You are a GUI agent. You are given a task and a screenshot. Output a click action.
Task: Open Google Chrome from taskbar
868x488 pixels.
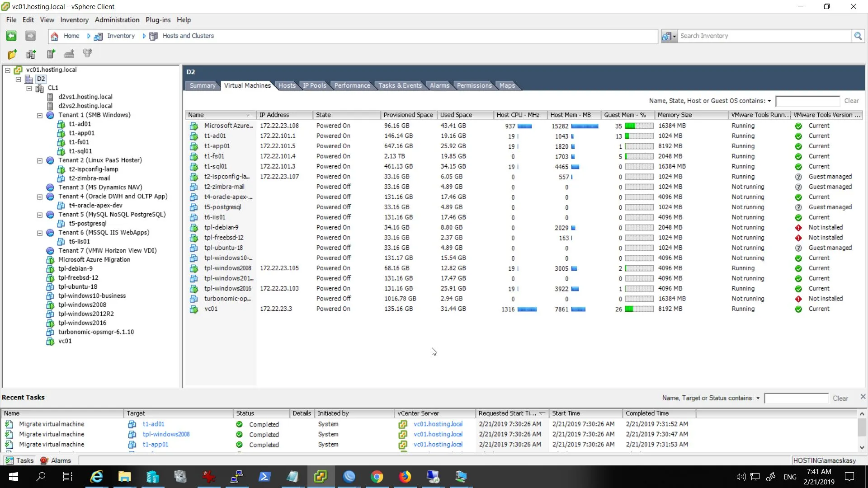click(x=377, y=477)
